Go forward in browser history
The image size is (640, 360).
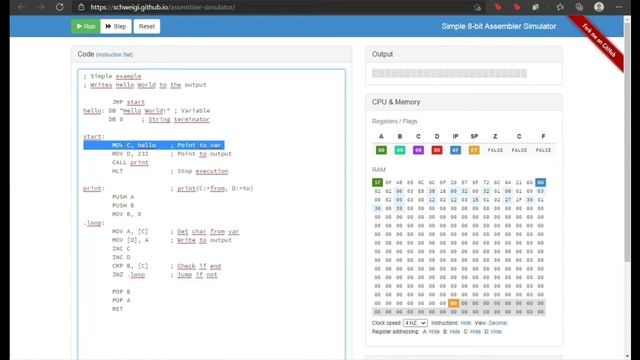[40, 7]
